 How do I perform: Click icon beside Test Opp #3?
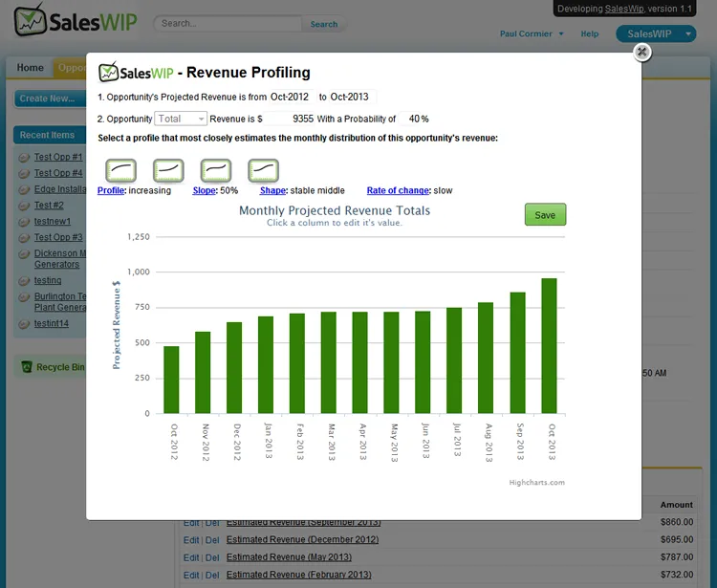point(24,238)
